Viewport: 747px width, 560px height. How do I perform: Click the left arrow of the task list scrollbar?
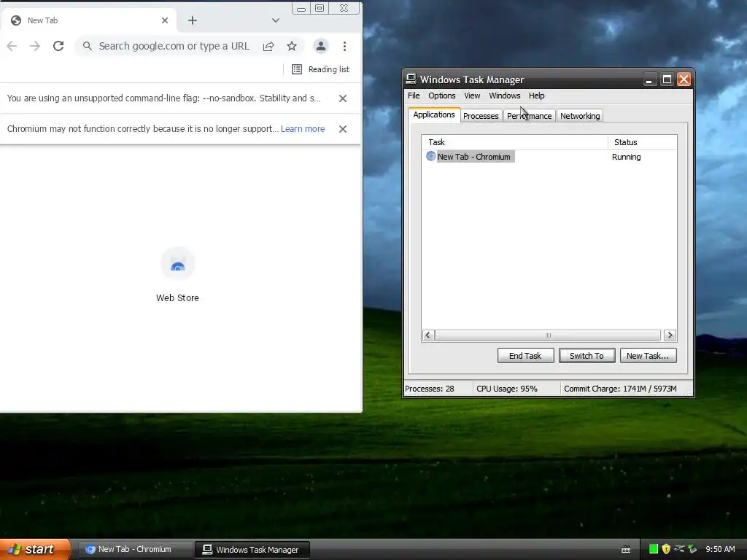(x=427, y=335)
